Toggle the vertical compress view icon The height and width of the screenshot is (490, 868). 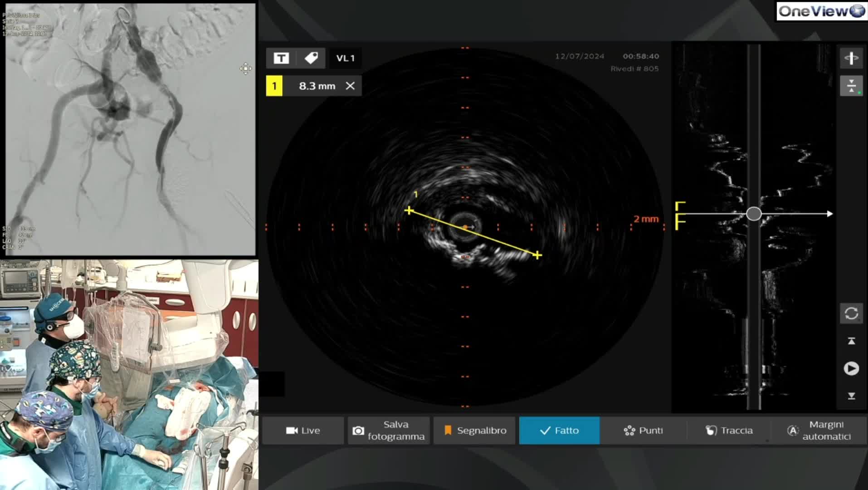pyautogui.click(x=851, y=86)
